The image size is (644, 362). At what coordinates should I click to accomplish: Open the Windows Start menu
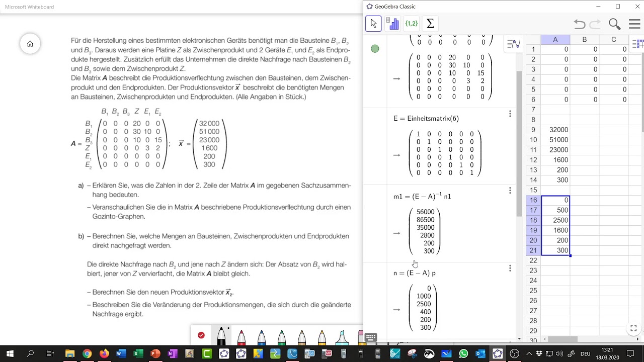pos(10,354)
